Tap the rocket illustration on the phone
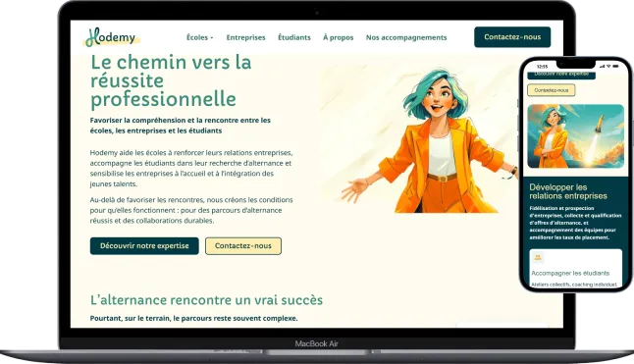Screen dimensions: 634x364 tap(575, 136)
